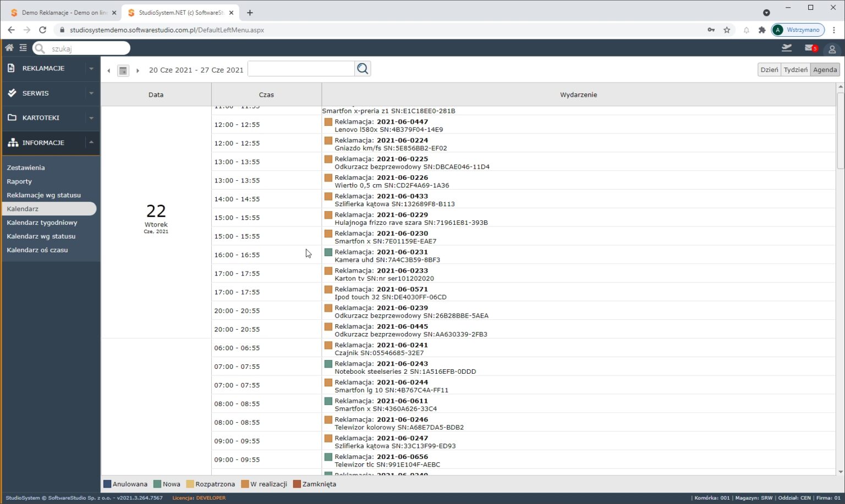The image size is (845, 504).
Task: Click the Zamknięta legend color swatch
Action: (297, 484)
